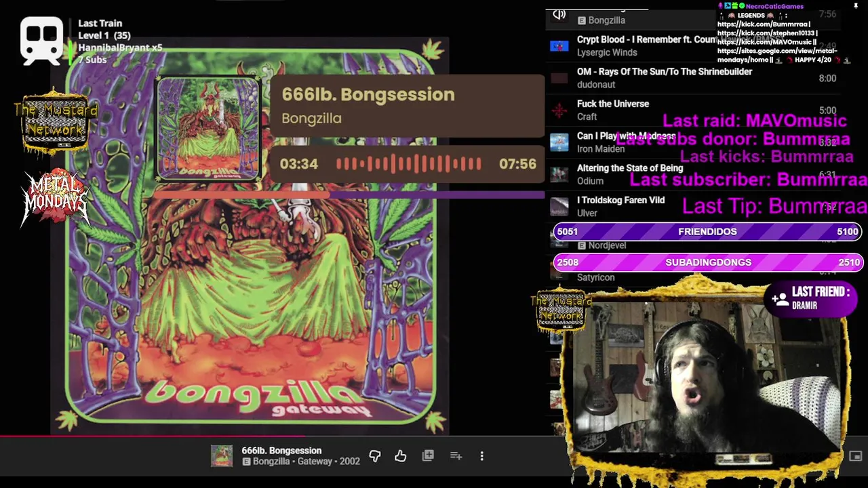The height and width of the screenshot is (488, 868).
Task: Select Altering the State of Being track
Action: 630,168
